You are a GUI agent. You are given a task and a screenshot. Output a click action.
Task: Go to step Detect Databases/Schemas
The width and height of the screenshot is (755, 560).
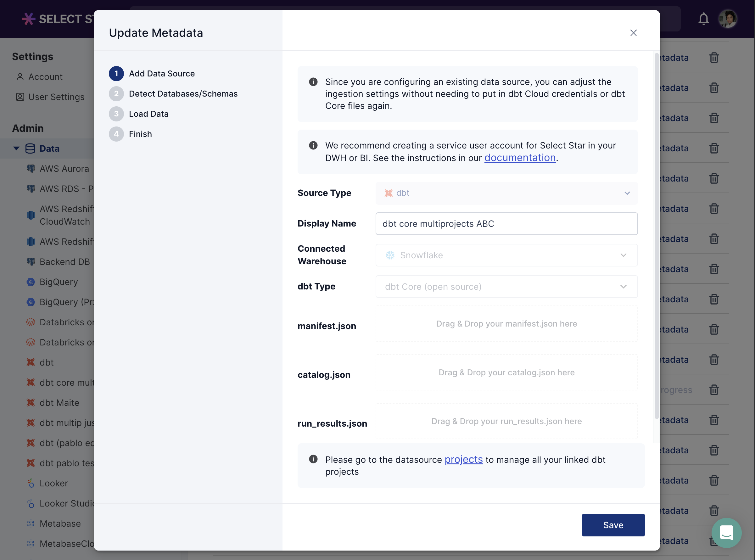183,93
